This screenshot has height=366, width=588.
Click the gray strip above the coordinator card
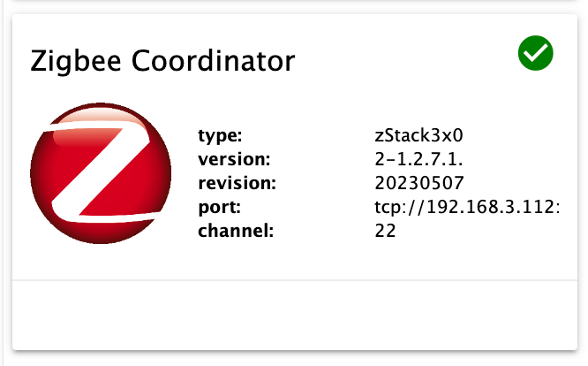coord(294,7)
